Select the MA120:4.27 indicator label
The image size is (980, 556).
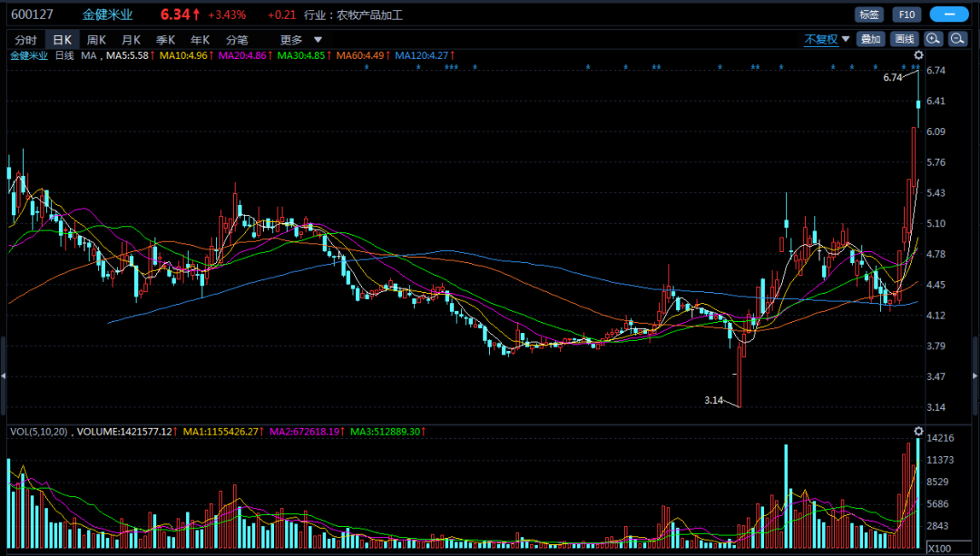422,55
